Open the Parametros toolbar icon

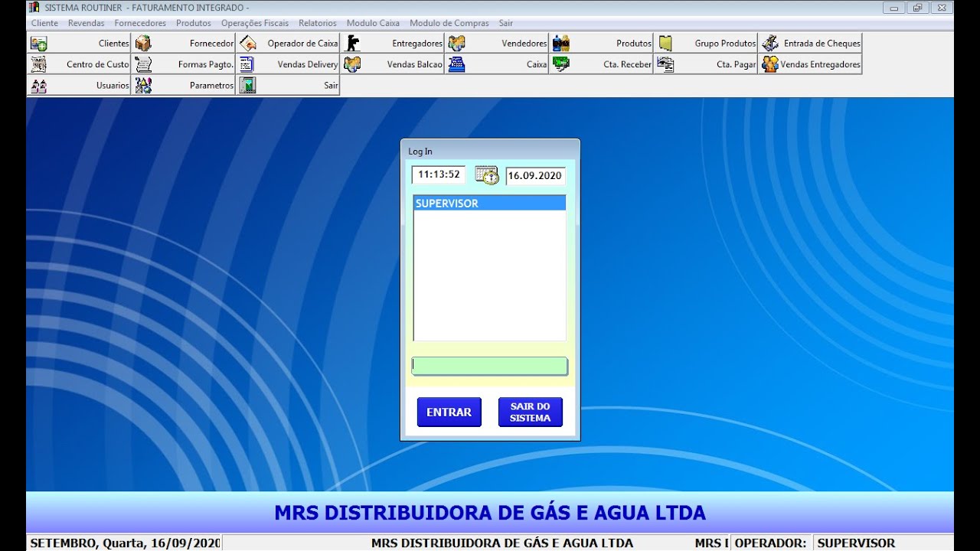(143, 85)
